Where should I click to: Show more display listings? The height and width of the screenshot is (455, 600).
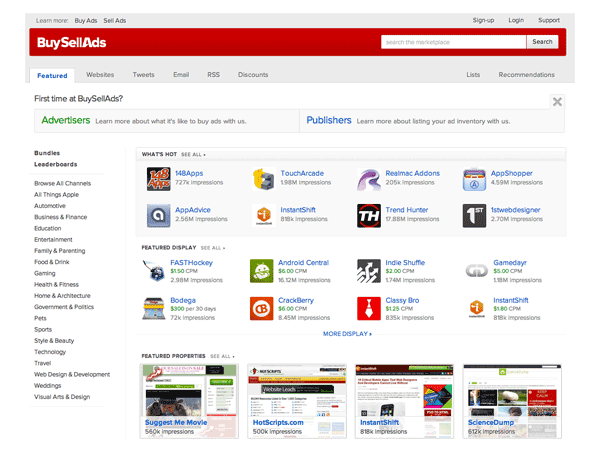tap(347, 334)
